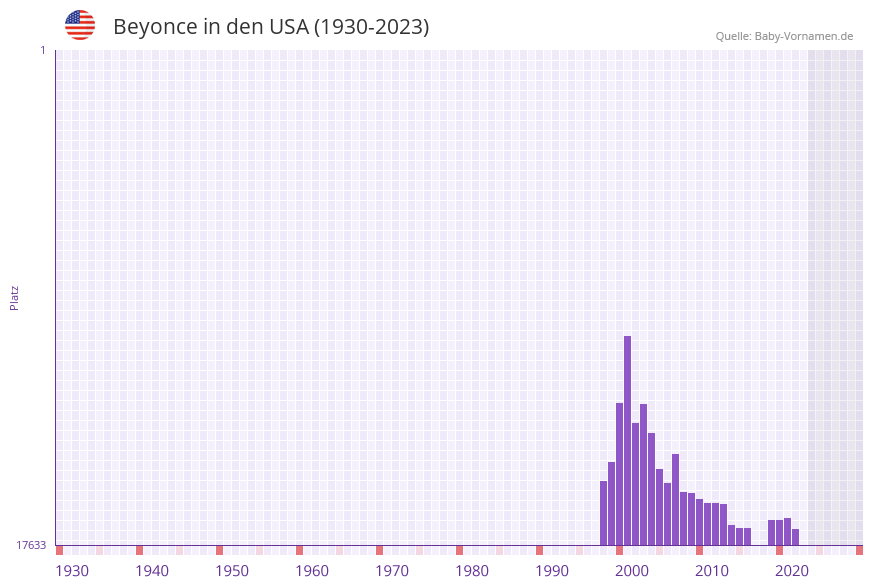Open the Quelle: Baby-Vornamen.de source link
Viewport: 873px width, 587px height.
point(786,35)
